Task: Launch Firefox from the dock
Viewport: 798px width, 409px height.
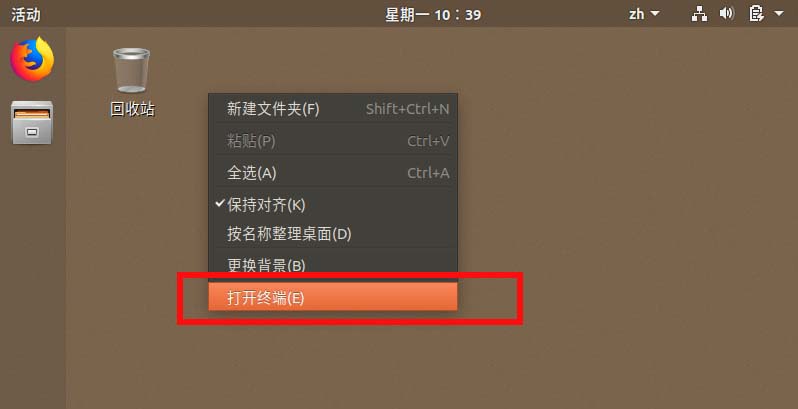Action: click(x=32, y=59)
